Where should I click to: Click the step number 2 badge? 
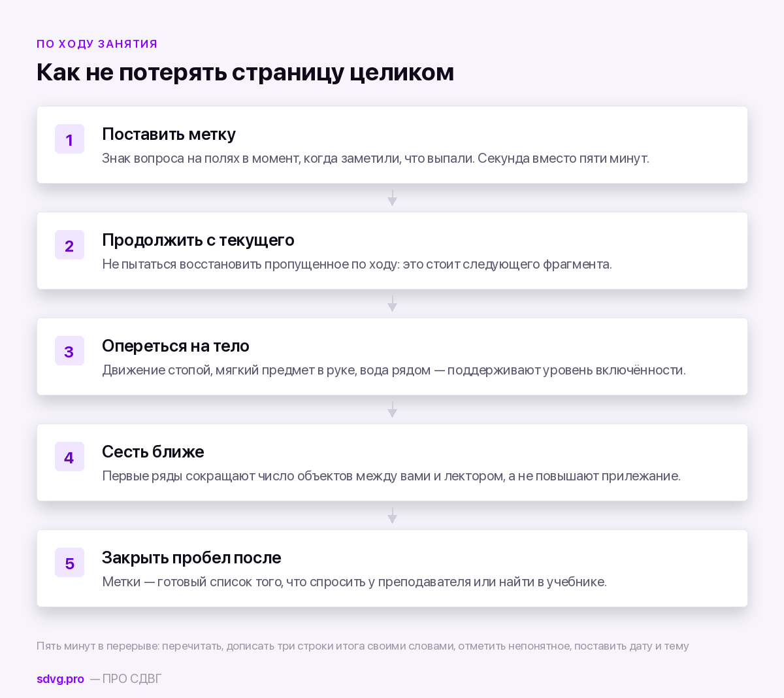pos(69,245)
